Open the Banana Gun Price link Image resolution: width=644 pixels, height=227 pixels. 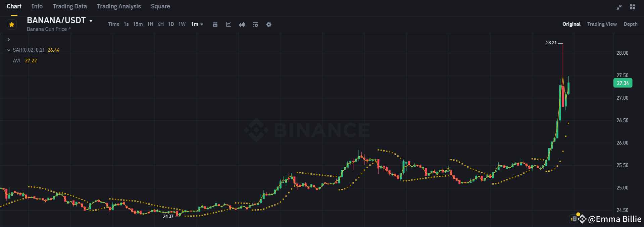[48, 29]
